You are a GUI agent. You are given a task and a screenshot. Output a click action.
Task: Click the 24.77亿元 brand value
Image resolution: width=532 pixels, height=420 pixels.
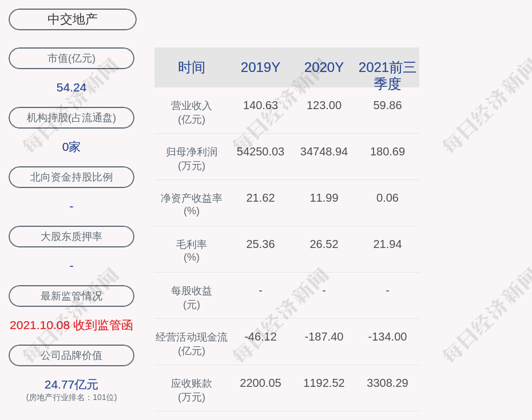click(x=72, y=385)
